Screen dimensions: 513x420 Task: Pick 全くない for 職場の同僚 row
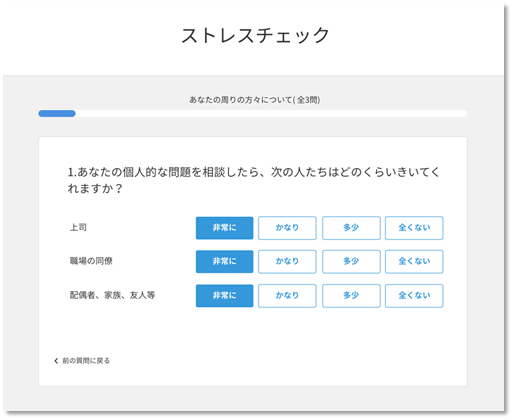pyautogui.click(x=414, y=262)
